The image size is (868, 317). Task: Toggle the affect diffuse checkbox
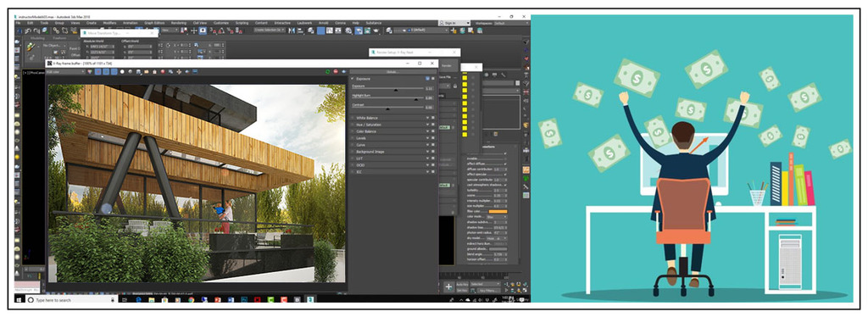pyautogui.click(x=505, y=164)
